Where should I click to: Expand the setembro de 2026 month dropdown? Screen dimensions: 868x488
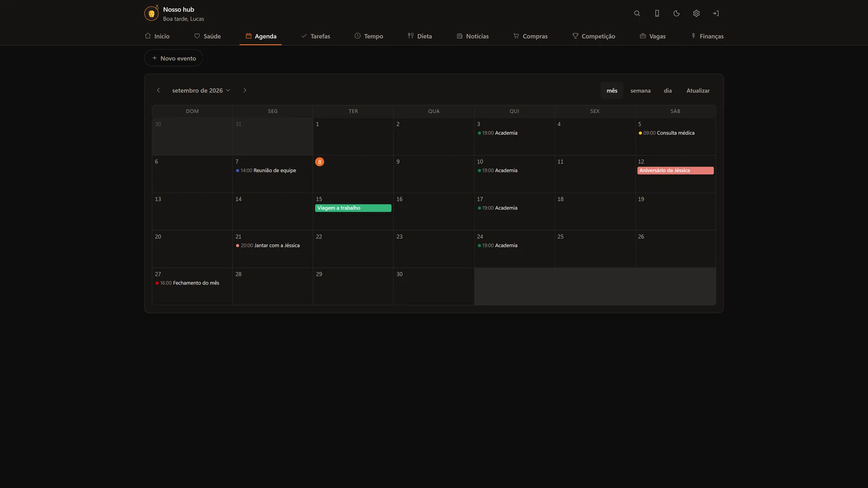201,90
